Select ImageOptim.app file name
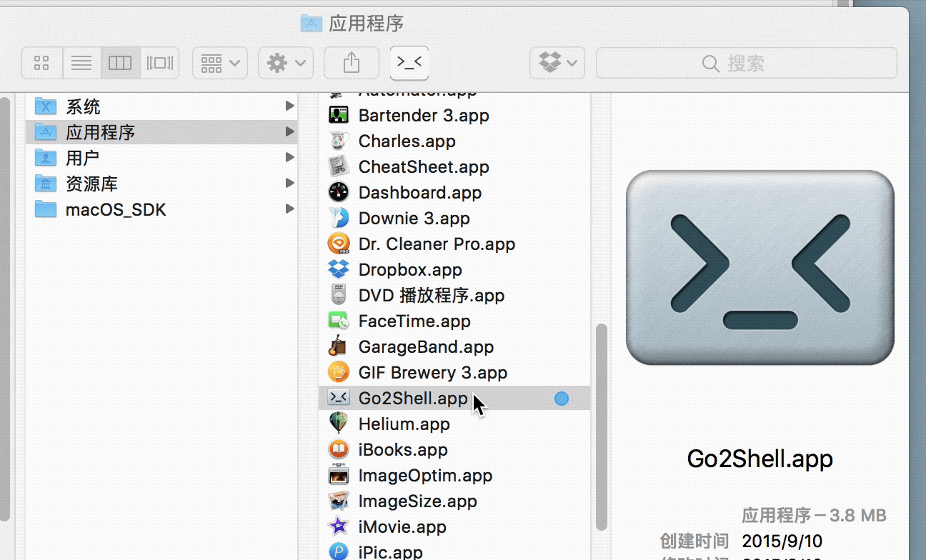 click(x=425, y=475)
